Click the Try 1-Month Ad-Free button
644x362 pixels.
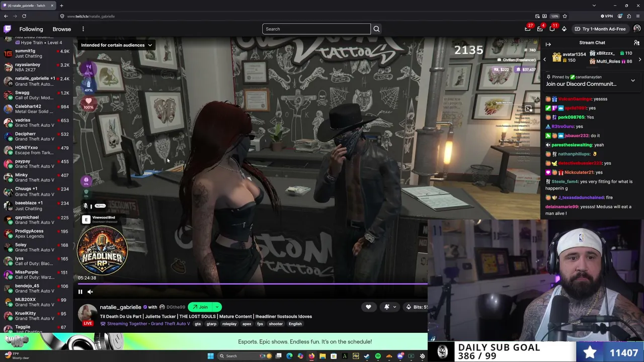600,29
